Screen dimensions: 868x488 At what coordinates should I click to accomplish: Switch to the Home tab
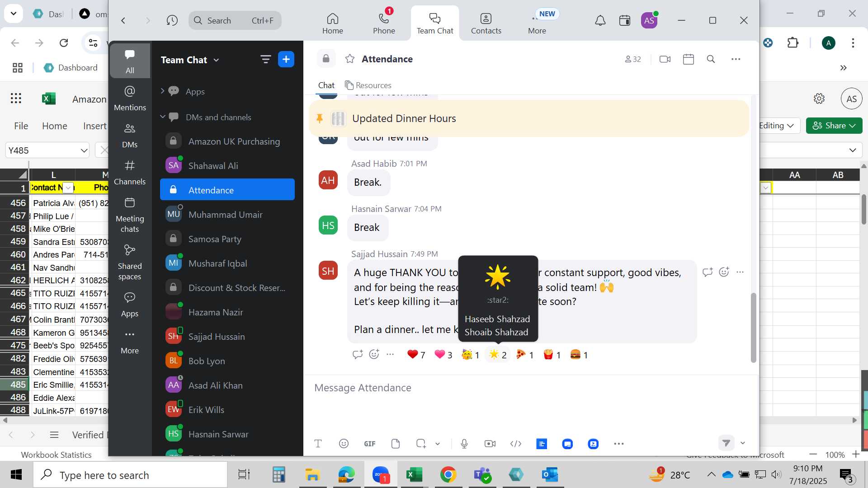coord(333,23)
